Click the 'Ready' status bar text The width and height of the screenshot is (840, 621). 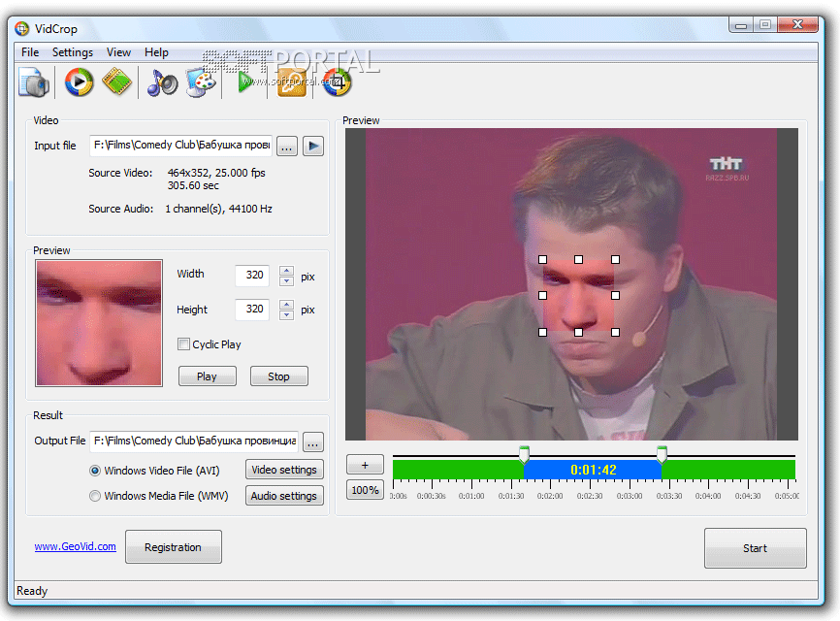[32, 591]
